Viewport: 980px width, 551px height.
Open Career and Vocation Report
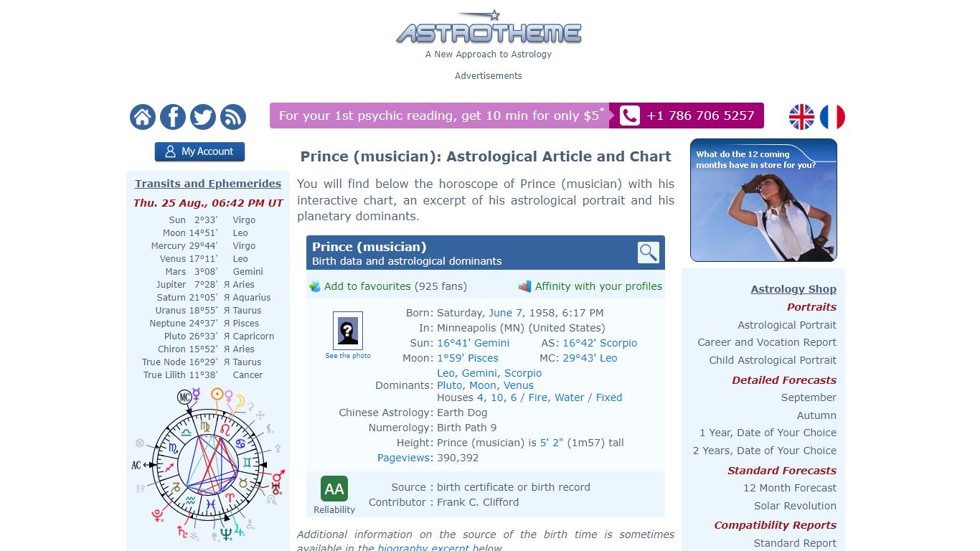767,342
